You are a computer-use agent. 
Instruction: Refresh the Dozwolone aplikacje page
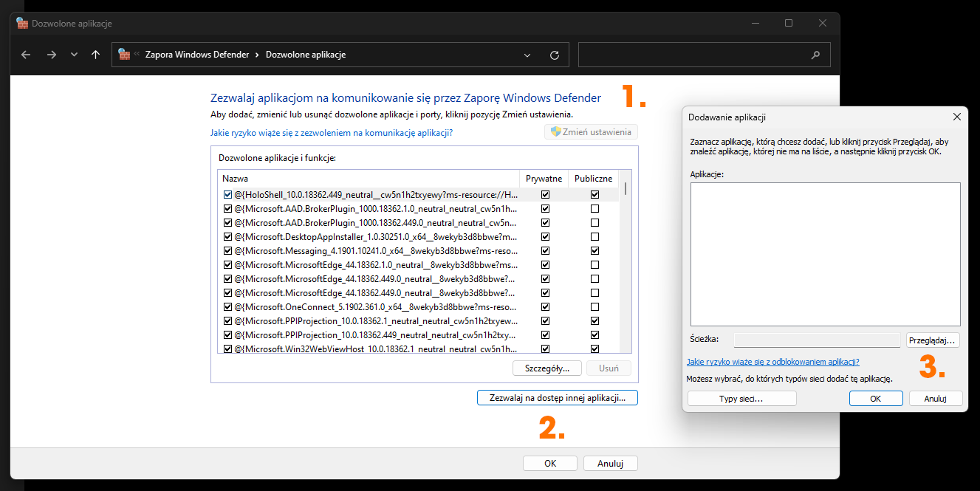point(555,55)
